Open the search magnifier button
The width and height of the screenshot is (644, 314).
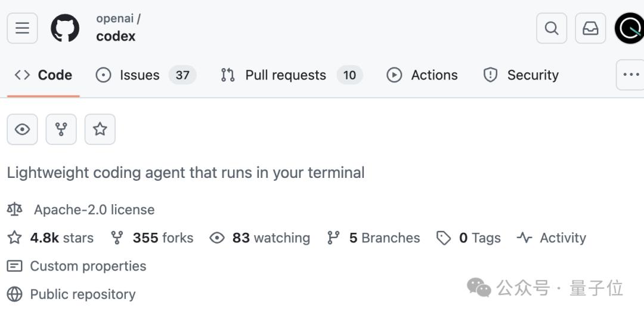tap(552, 28)
